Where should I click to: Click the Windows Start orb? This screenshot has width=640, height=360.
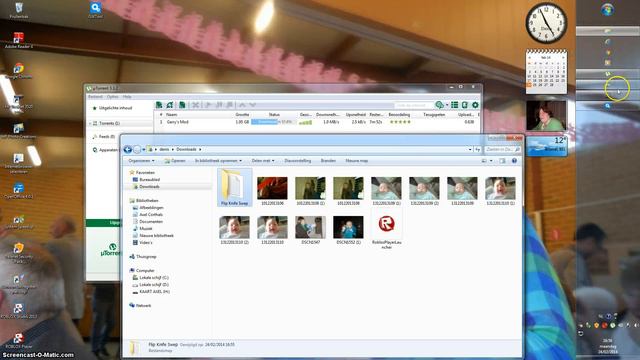coord(607,9)
